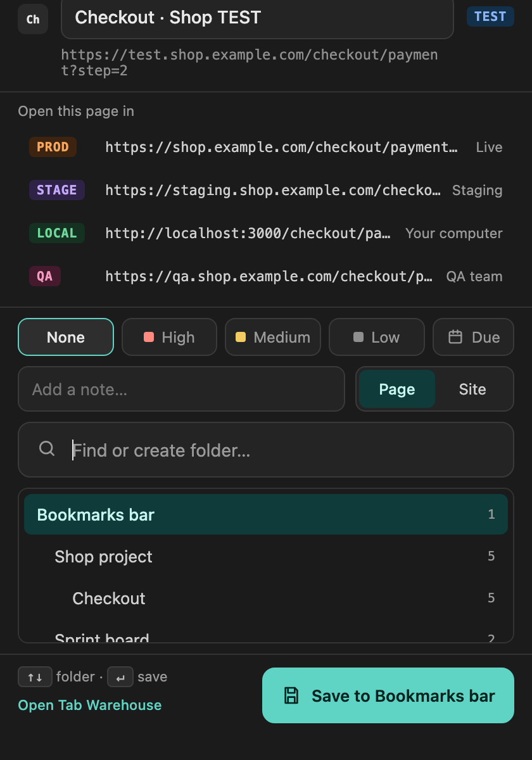Click the return key hint icon
This screenshot has height=760, width=532.
[x=120, y=677]
